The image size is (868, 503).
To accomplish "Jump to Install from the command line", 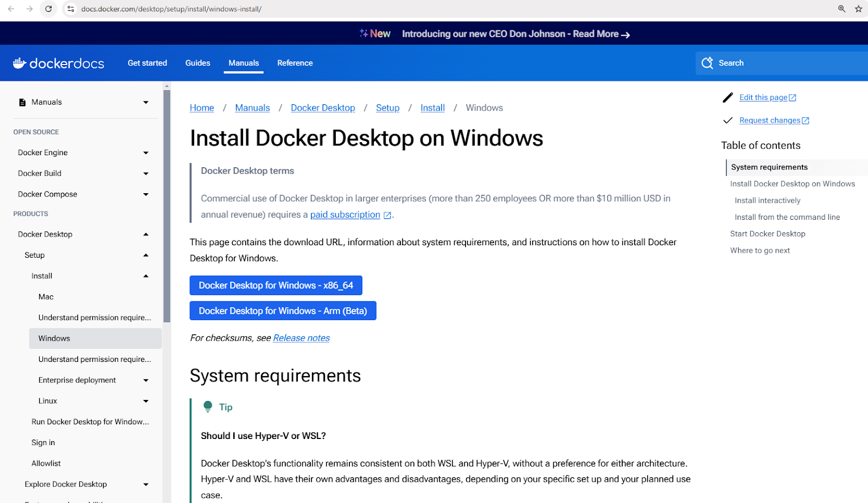I will coord(787,217).
